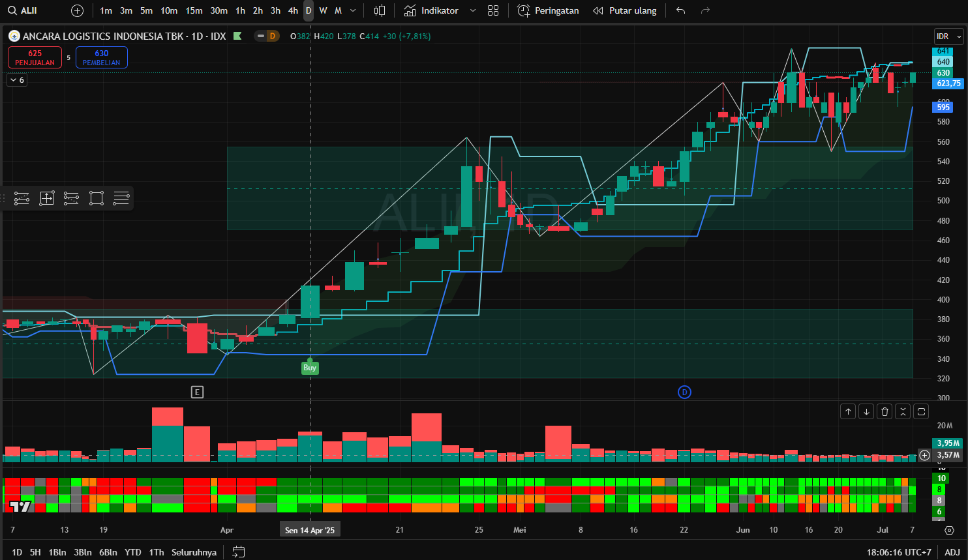Screen dimensions: 968x560
Task: Set range to 1Bln
Action: click(57, 552)
